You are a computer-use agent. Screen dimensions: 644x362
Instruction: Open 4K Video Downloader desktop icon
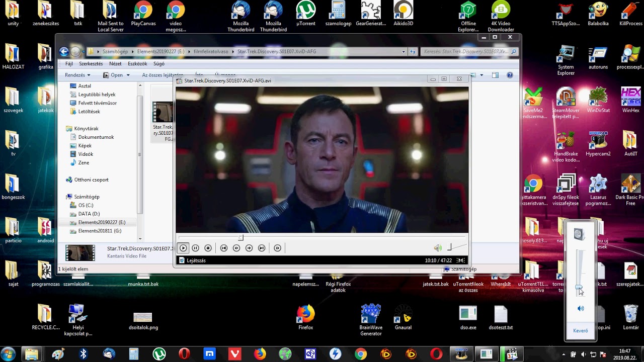pos(501,17)
